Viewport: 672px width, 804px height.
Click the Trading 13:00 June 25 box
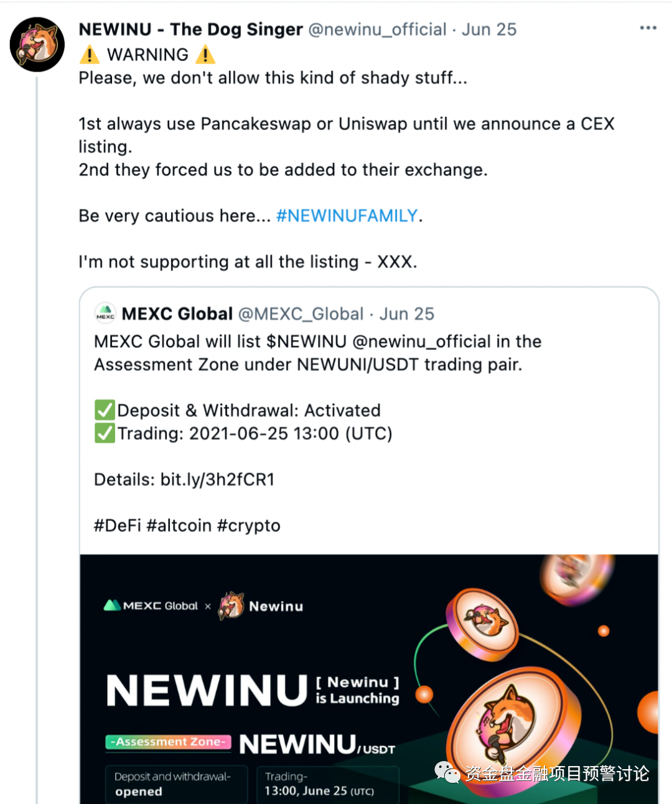(327, 784)
